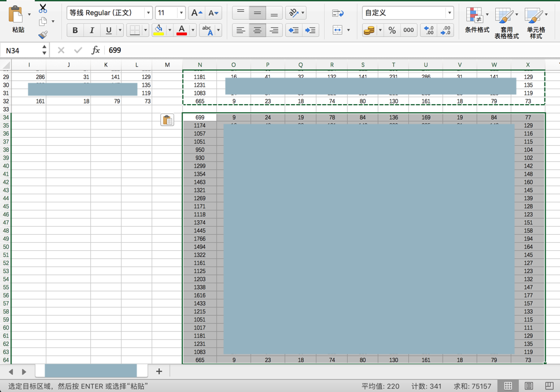Image resolution: width=560 pixels, height=392 pixels.
Task: Open borders dropdown arrow
Action: [x=145, y=30]
